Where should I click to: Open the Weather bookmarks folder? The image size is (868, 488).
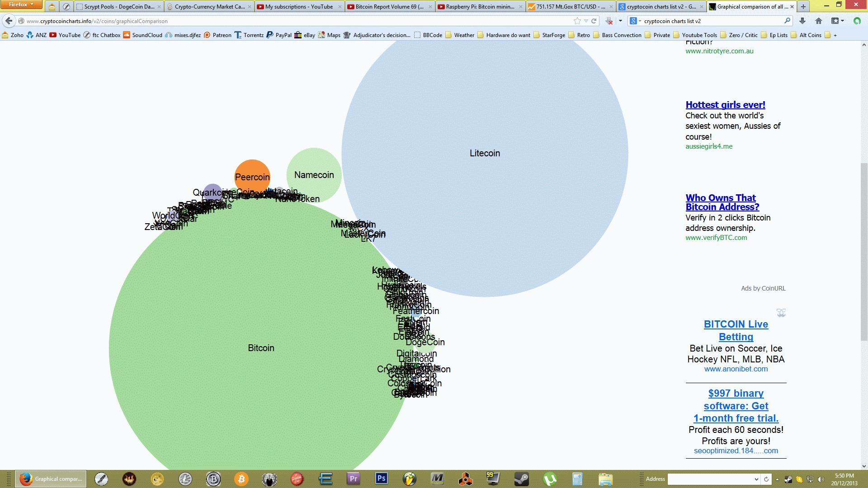[460, 35]
